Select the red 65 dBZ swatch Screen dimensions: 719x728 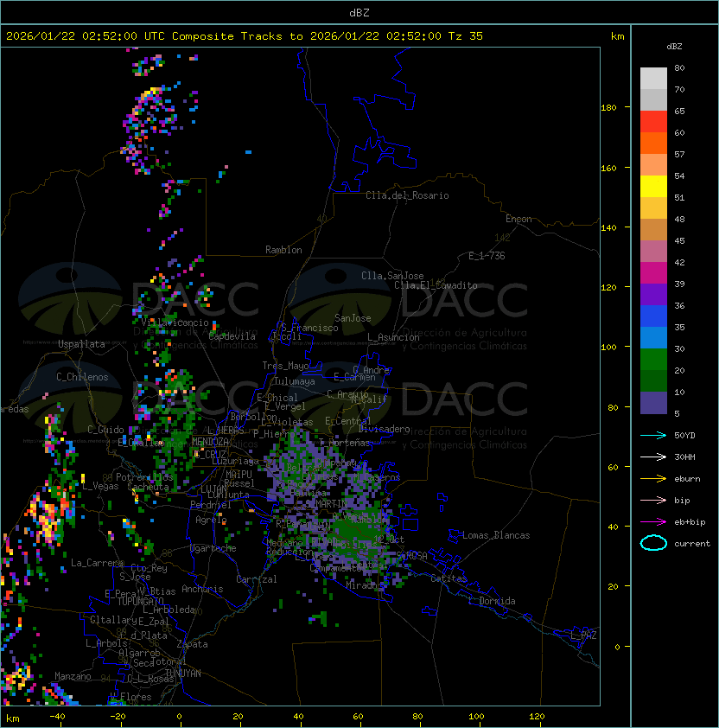(653, 122)
